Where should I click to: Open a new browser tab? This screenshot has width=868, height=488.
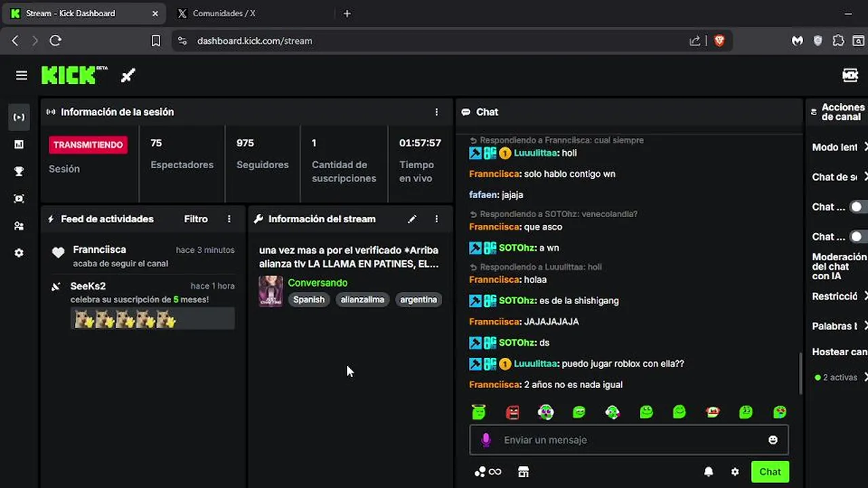(x=347, y=14)
